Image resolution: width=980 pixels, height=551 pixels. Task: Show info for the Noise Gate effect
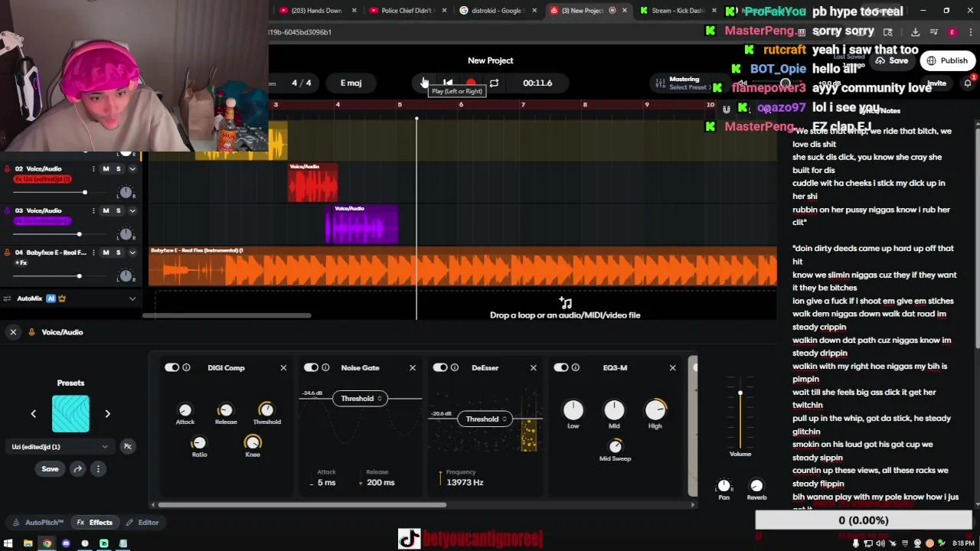pos(325,368)
